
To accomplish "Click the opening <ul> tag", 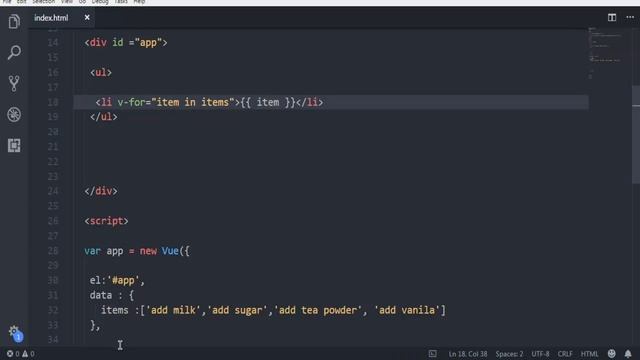I will (x=101, y=72).
